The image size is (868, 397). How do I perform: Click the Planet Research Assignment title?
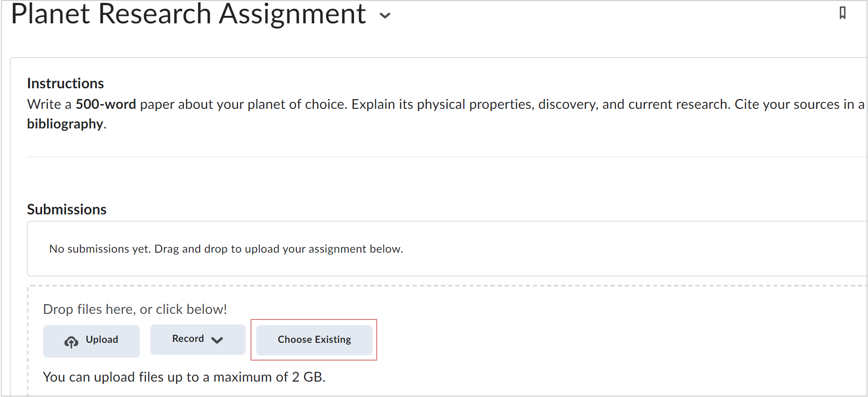pos(188,14)
